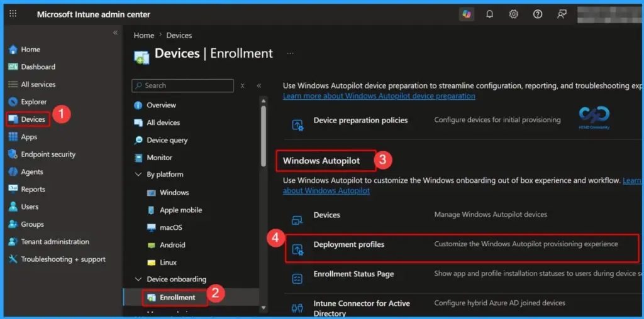Open Intune Connector for Active Directory
The width and height of the screenshot is (644, 319).
tap(362, 308)
